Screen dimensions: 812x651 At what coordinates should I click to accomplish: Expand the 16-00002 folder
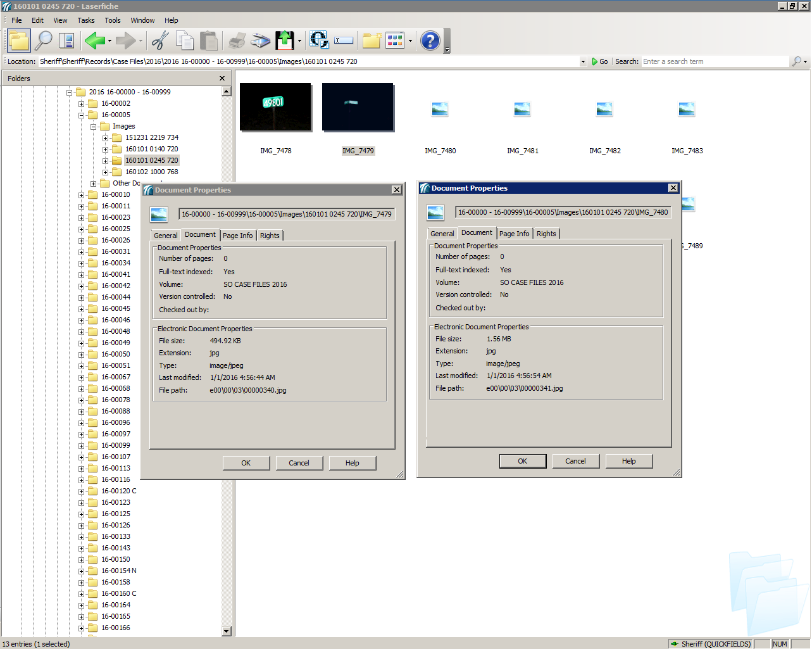point(82,104)
